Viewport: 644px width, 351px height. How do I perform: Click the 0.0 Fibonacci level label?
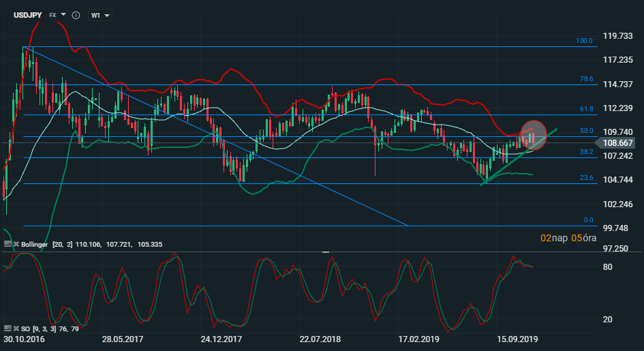click(x=588, y=220)
